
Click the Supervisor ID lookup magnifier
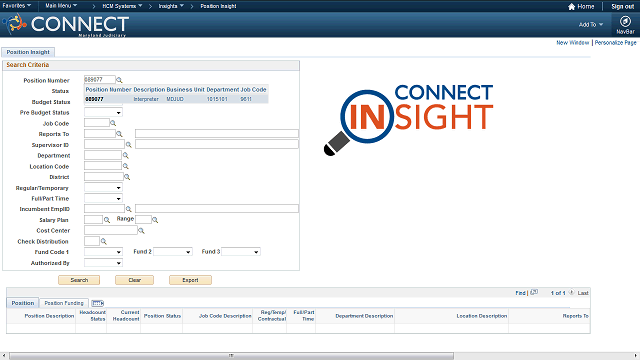(129, 144)
